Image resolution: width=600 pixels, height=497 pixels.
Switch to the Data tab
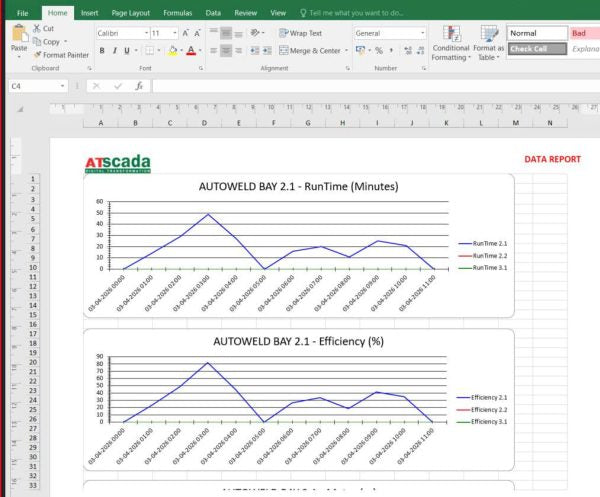click(x=213, y=13)
